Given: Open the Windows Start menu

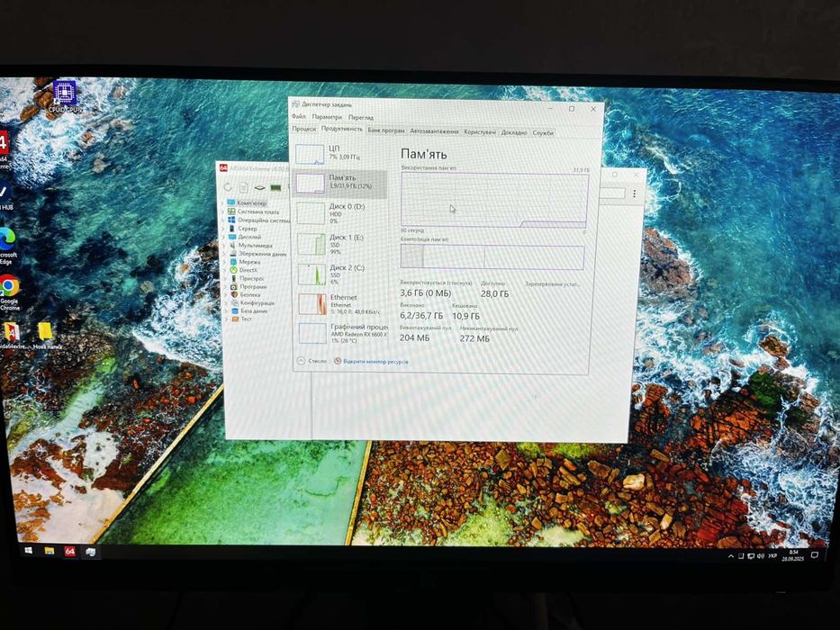Looking at the screenshot, I should point(28,550).
